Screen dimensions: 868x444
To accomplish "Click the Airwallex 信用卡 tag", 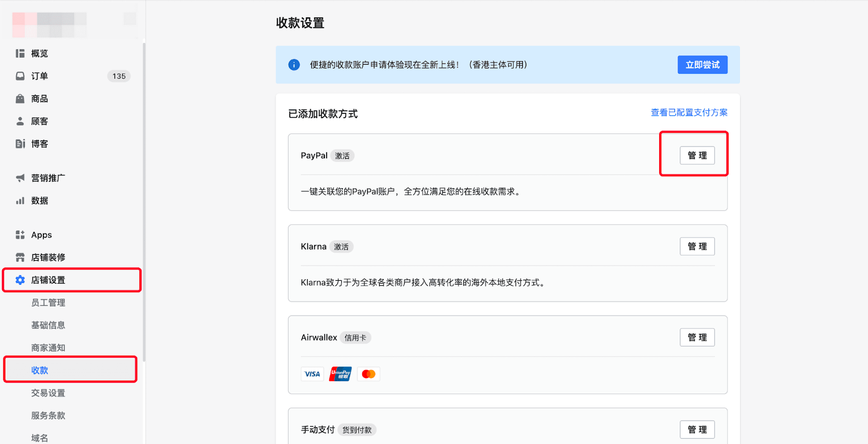I will [x=355, y=338].
